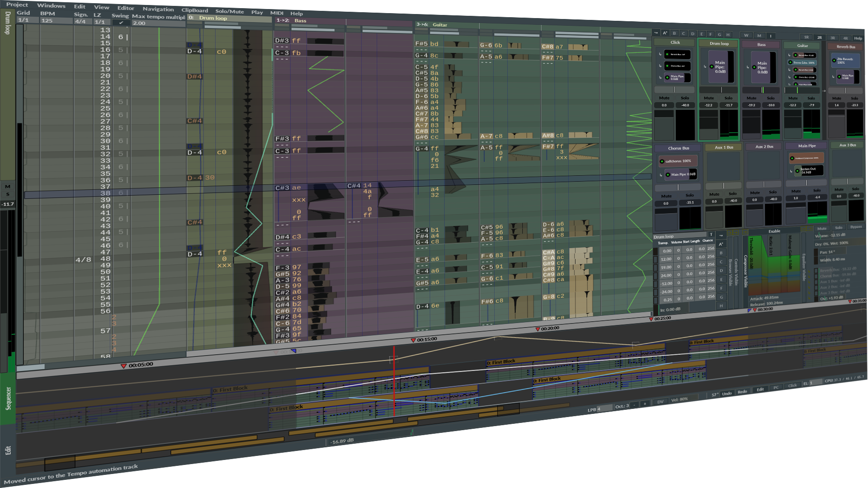Open the MIDI menu
The image size is (868, 488).
tap(277, 13)
